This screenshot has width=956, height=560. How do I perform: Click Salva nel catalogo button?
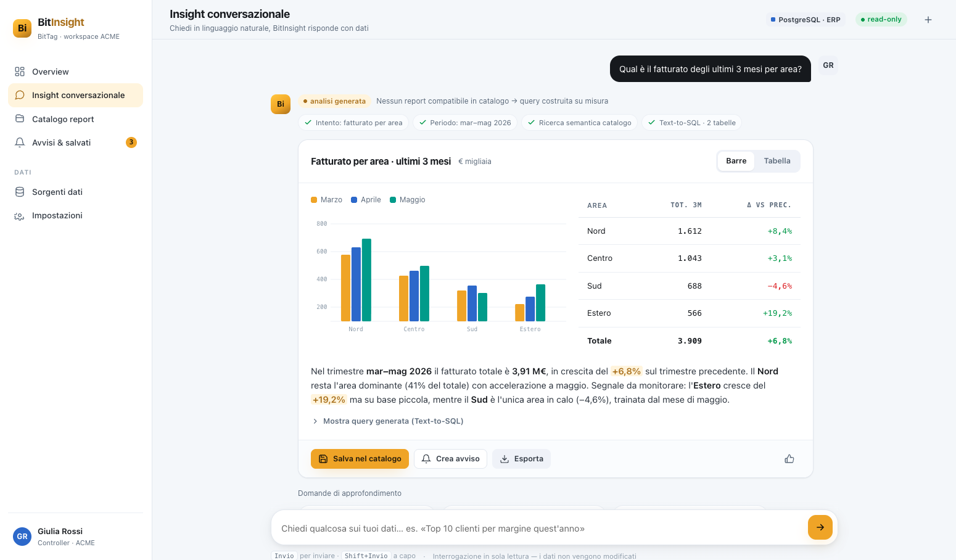(x=360, y=459)
